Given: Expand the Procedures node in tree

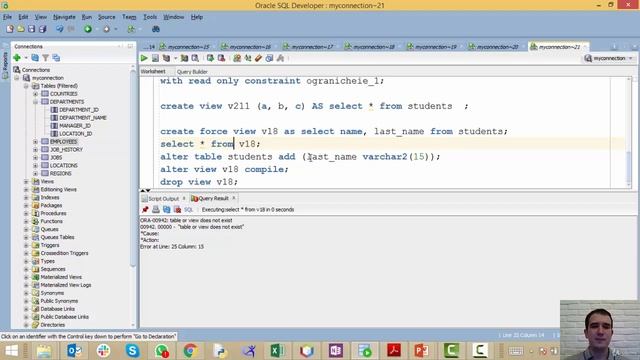Looking at the screenshot, I should pos(26,213).
